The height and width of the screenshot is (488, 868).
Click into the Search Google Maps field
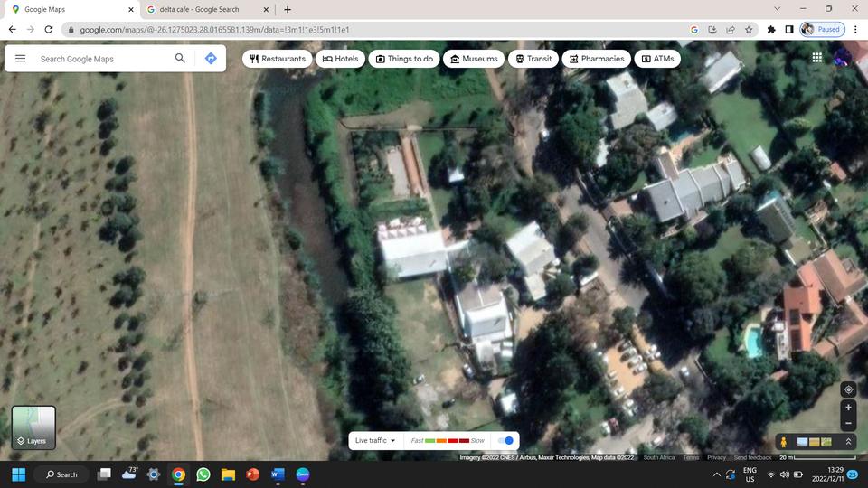pos(103,59)
